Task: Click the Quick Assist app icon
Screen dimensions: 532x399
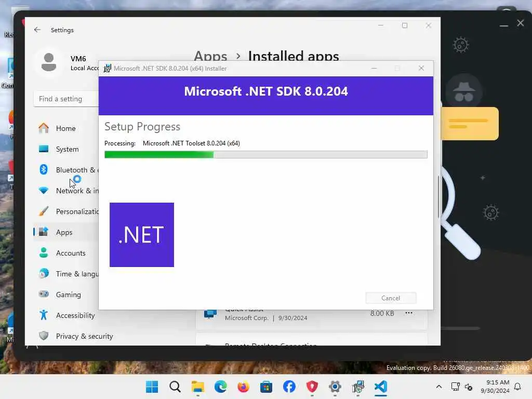Action: [x=210, y=314]
